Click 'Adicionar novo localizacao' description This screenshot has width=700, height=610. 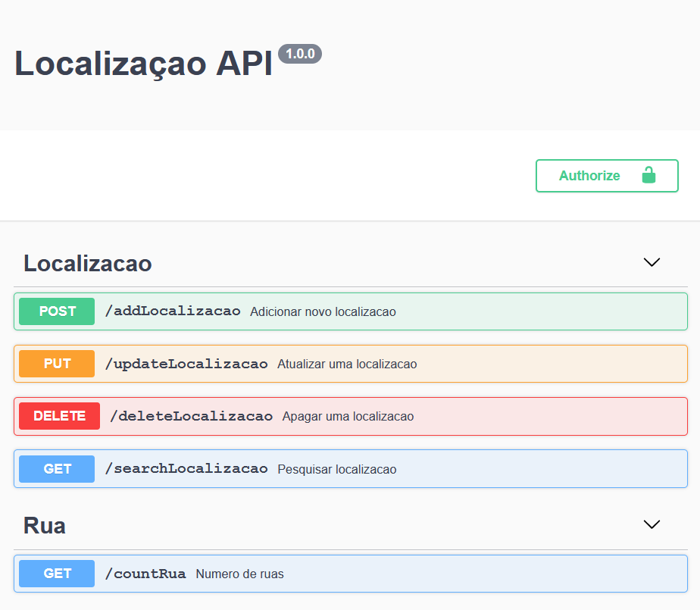click(323, 311)
